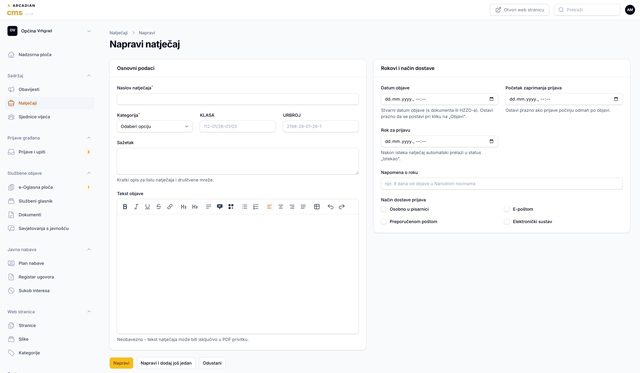
Task: Insert a table in the editor
Action: [317, 206]
